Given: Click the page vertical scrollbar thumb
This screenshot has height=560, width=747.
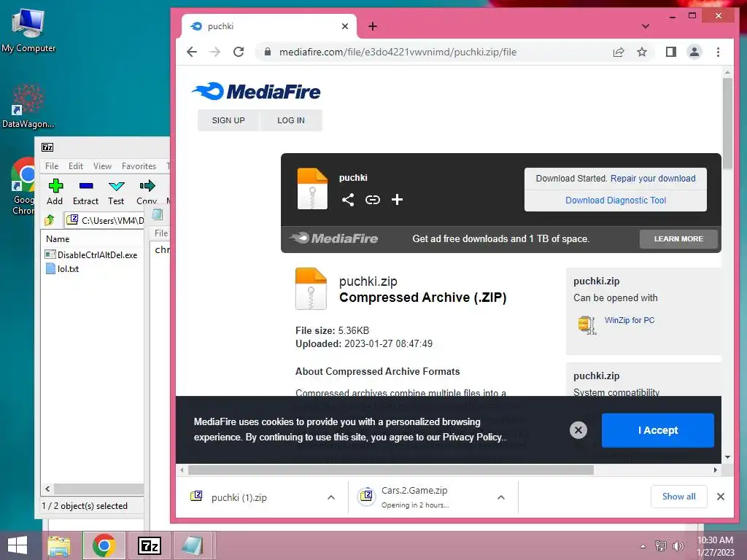Looking at the screenshot, I should pyautogui.click(x=727, y=122).
